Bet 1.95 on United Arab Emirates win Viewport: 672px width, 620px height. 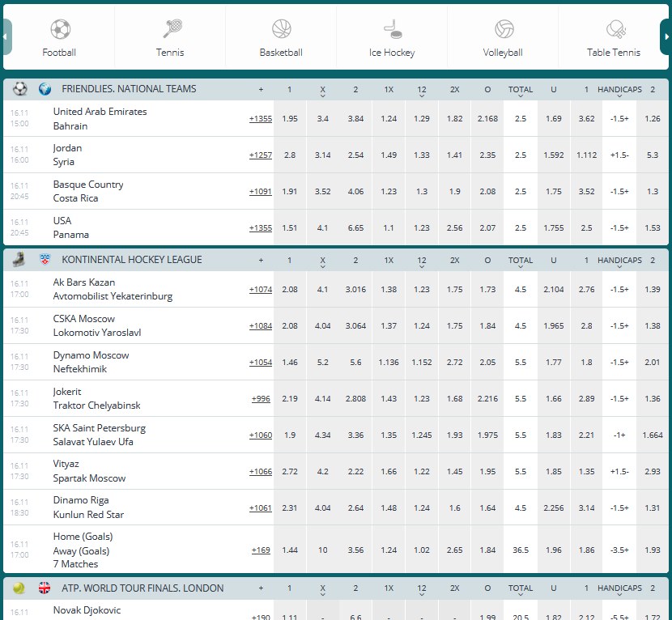click(x=290, y=119)
